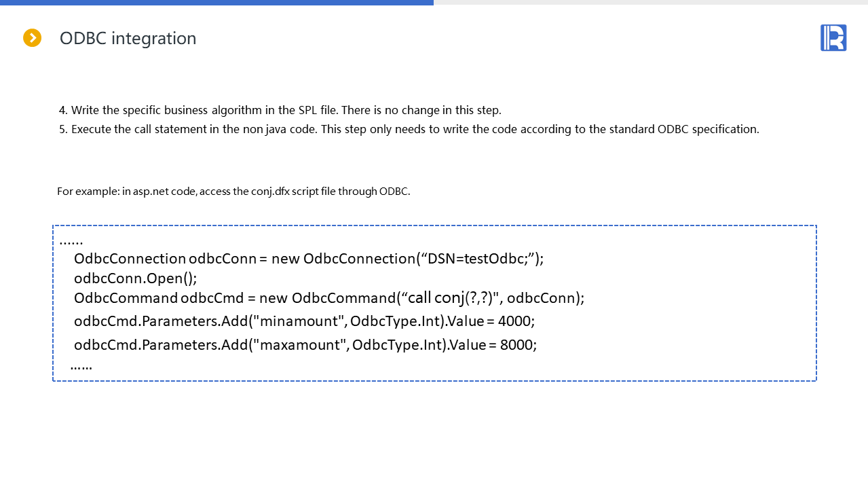
Task: Click the OdbcCommand odbcCmd declaration line
Action: pyautogui.click(x=328, y=298)
